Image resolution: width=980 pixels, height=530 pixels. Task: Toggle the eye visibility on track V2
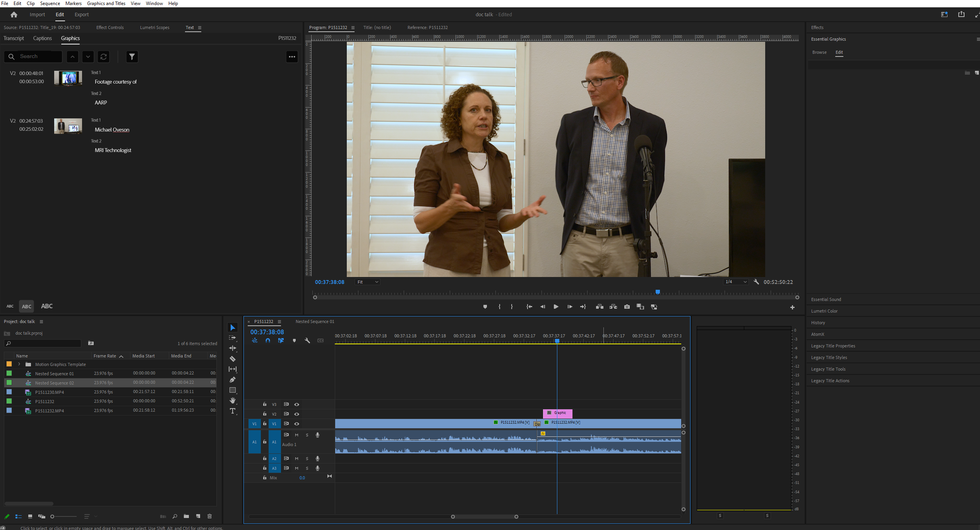point(296,414)
